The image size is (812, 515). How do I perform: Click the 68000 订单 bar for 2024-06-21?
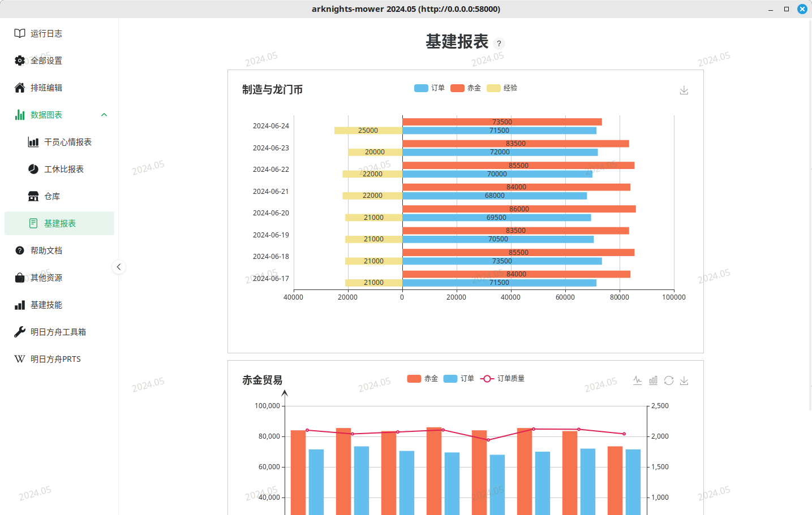[495, 196]
